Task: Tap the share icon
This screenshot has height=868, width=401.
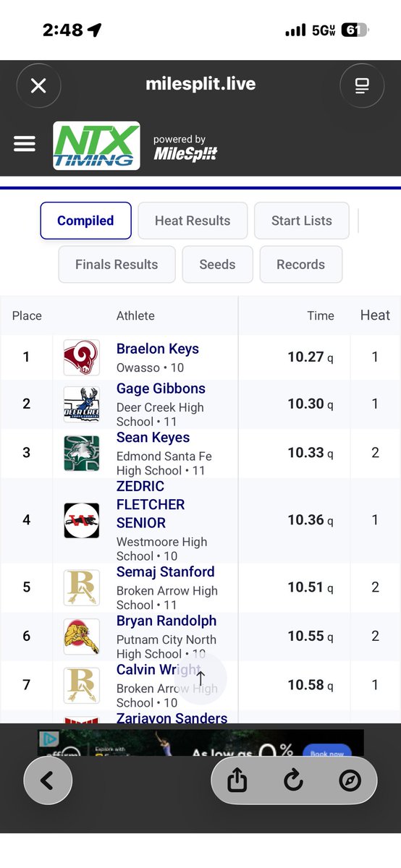Action: tap(237, 780)
